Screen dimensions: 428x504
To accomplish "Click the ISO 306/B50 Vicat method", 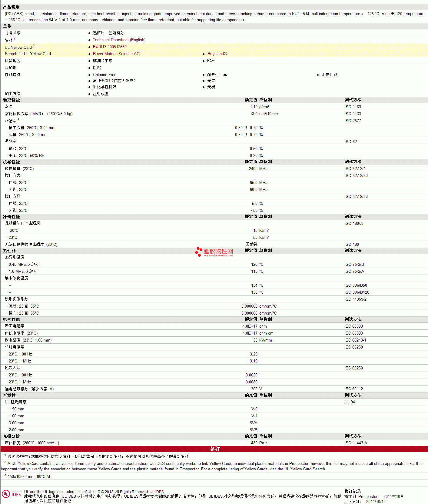I will [356, 285].
